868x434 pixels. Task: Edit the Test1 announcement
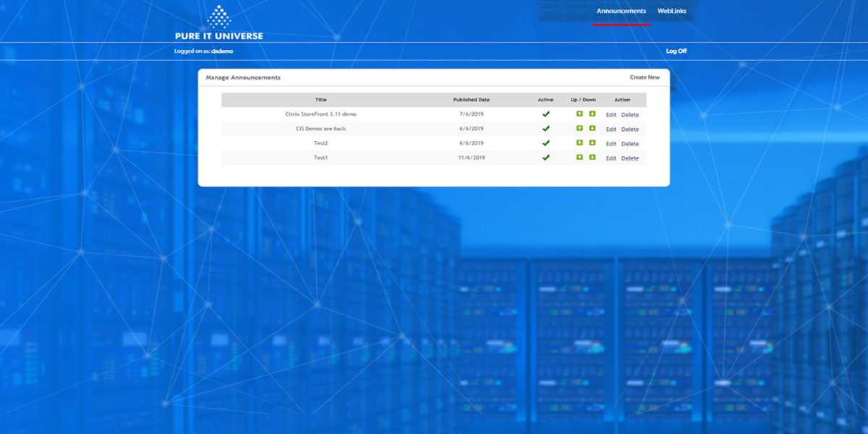(612, 158)
